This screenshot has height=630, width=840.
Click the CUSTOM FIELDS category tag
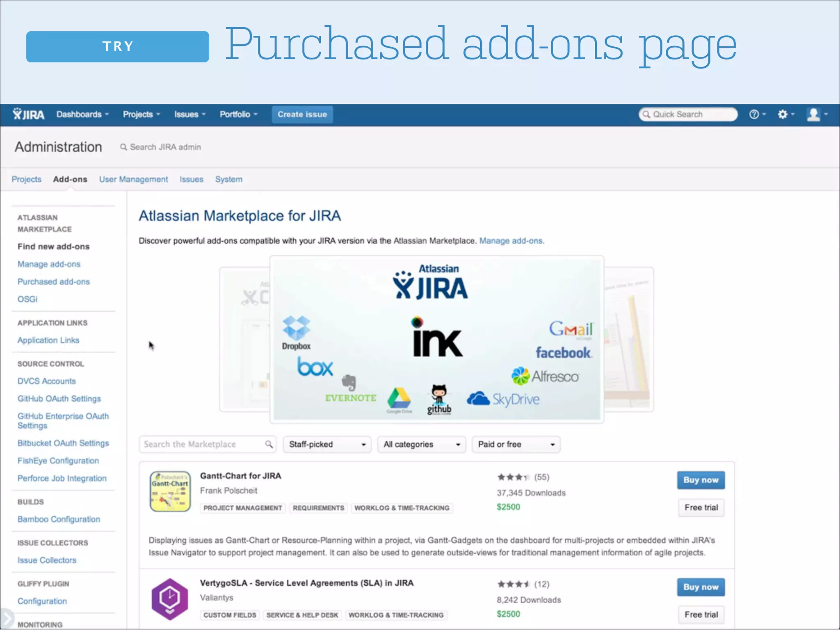(230, 615)
